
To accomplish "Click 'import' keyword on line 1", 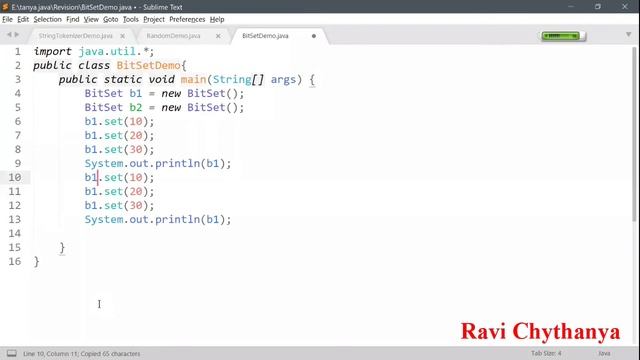I will (53, 52).
